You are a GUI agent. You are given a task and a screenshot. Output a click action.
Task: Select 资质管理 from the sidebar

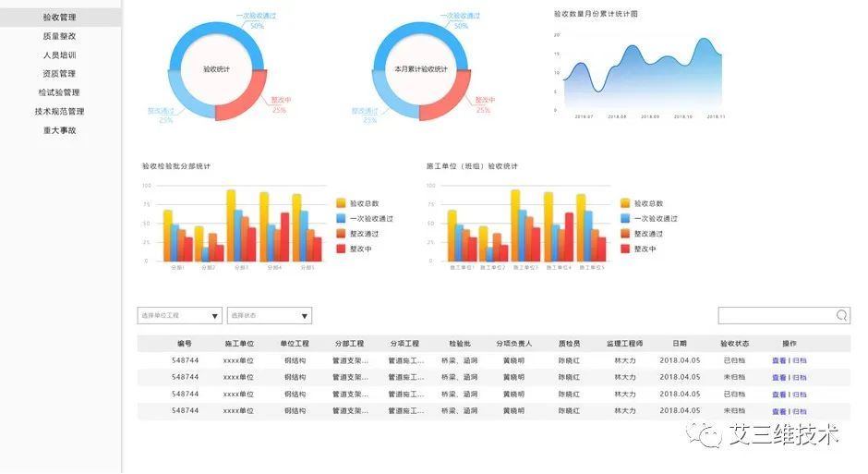(x=60, y=74)
